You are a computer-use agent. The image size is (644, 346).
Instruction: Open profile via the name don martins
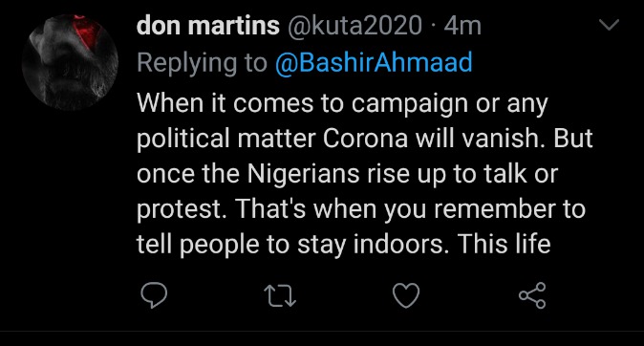pyautogui.click(x=208, y=26)
